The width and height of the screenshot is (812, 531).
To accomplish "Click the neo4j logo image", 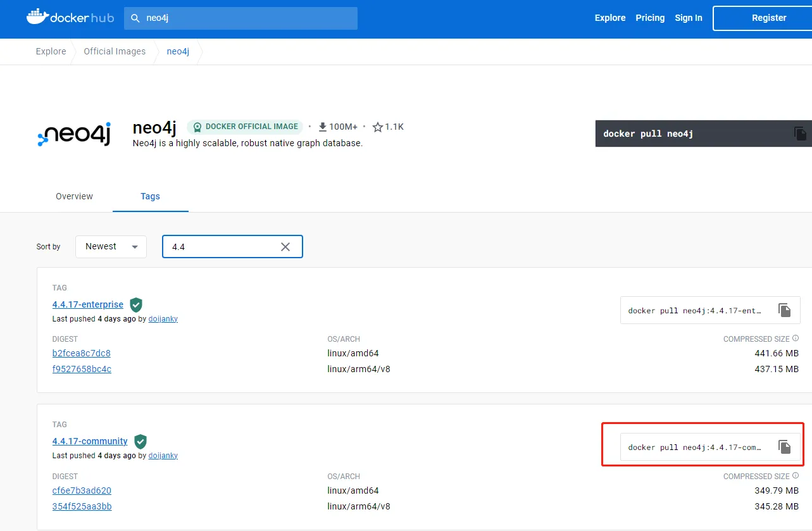I will (74, 134).
